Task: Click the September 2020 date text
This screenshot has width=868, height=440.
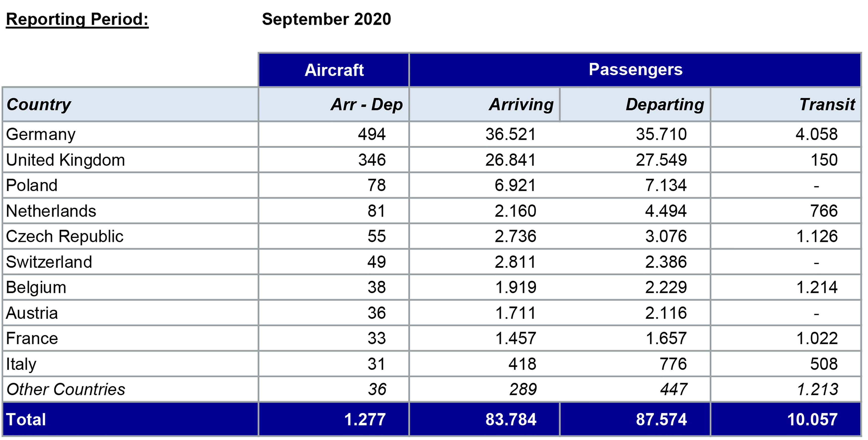Action: click(x=326, y=19)
